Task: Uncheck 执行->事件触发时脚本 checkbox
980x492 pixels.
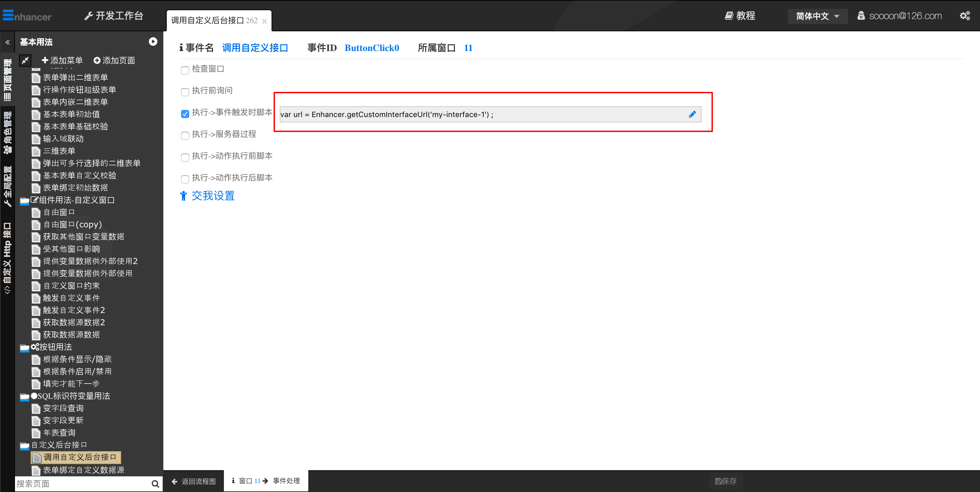Action: [x=185, y=113]
